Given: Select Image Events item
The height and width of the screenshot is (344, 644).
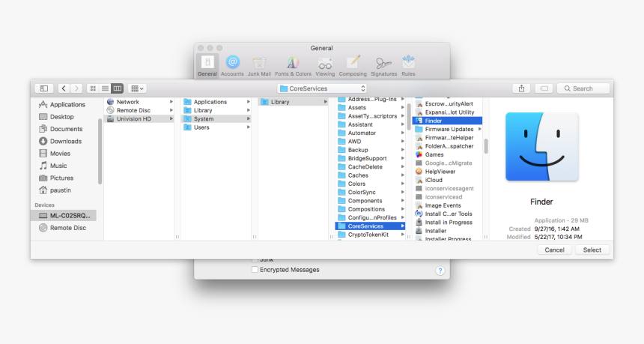Looking at the screenshot, I should (x=447, y=205).
